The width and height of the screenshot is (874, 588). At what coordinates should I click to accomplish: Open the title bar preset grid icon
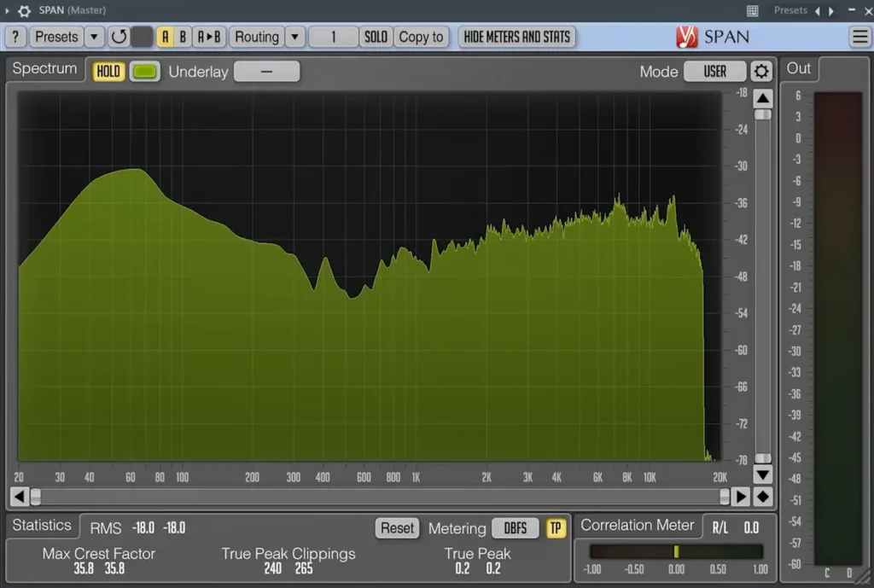pos(753,10)
